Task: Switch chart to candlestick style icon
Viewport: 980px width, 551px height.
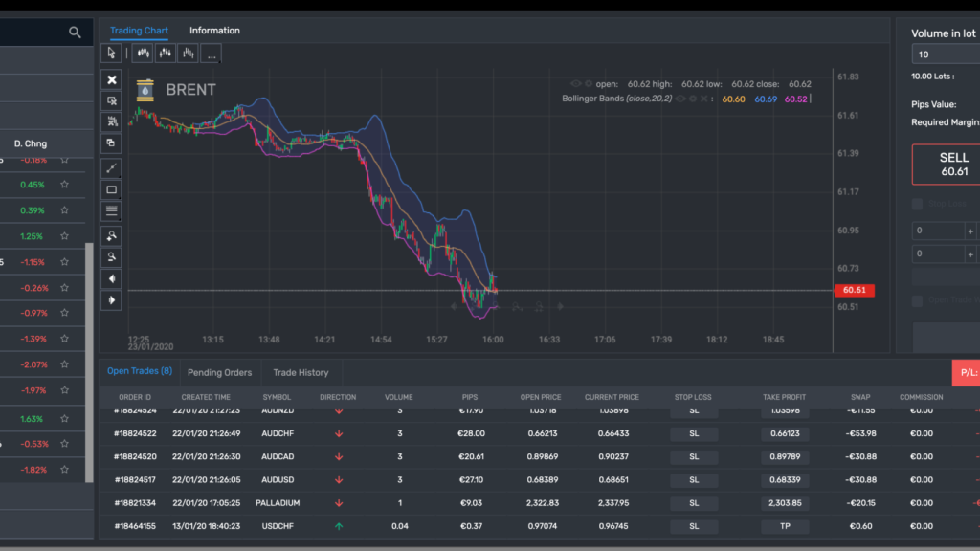Action: pyautogui.click(x=143, y=53)
